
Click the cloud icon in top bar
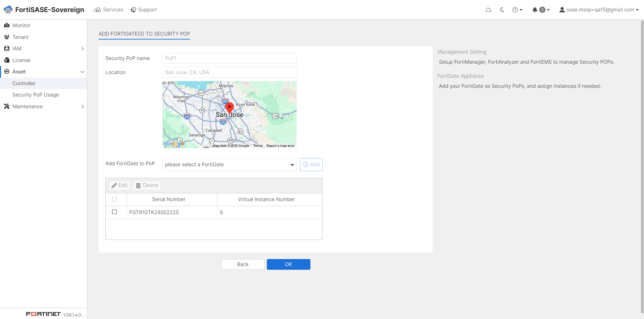pyautogui.click(x=489, y=10)
